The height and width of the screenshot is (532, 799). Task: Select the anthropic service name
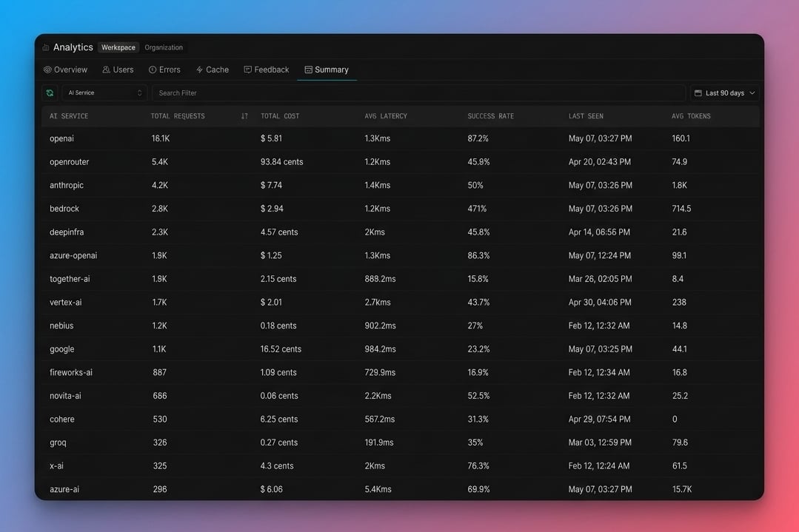(66, 185)
